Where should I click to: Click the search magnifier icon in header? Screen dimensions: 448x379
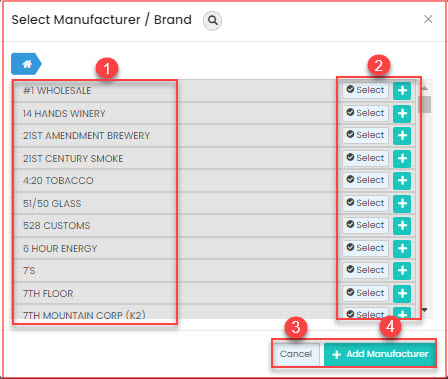212,20
